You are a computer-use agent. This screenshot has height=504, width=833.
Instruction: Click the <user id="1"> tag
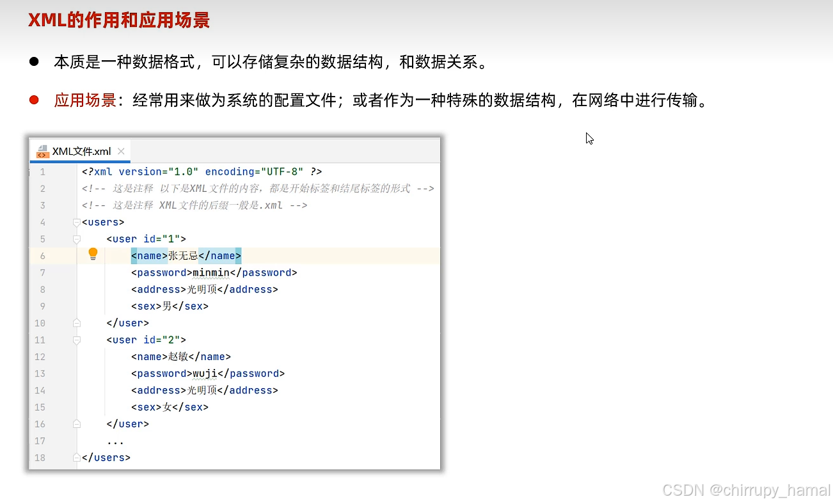point(147,239)
